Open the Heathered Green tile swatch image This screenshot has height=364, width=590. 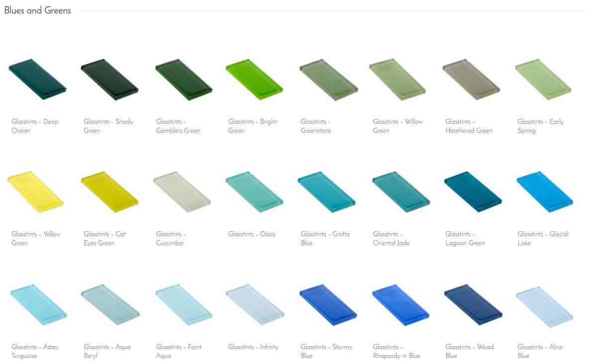(471, 79)
